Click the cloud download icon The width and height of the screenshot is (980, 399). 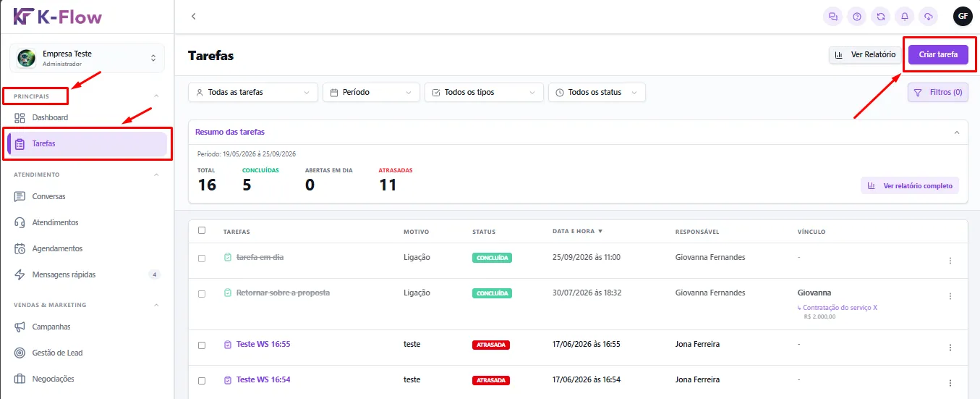[x=928, y=16]
